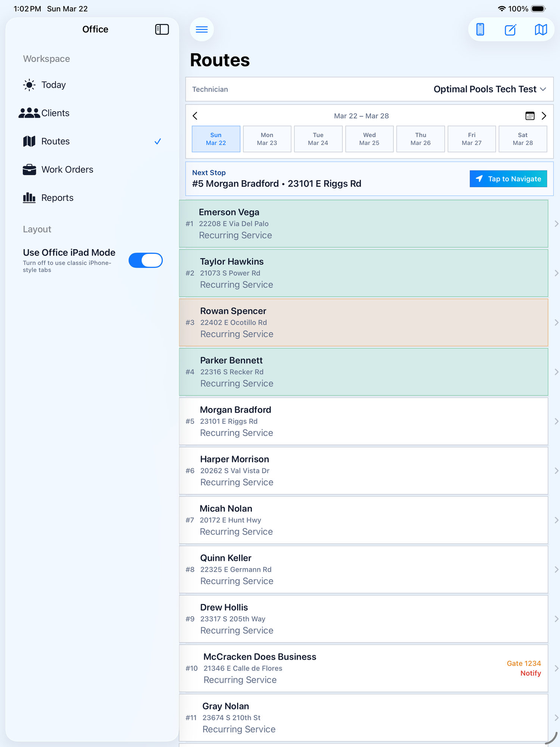Expand Micah Nolan stop chevron
This screenshot has height=747, width=560.
[556, 520]
